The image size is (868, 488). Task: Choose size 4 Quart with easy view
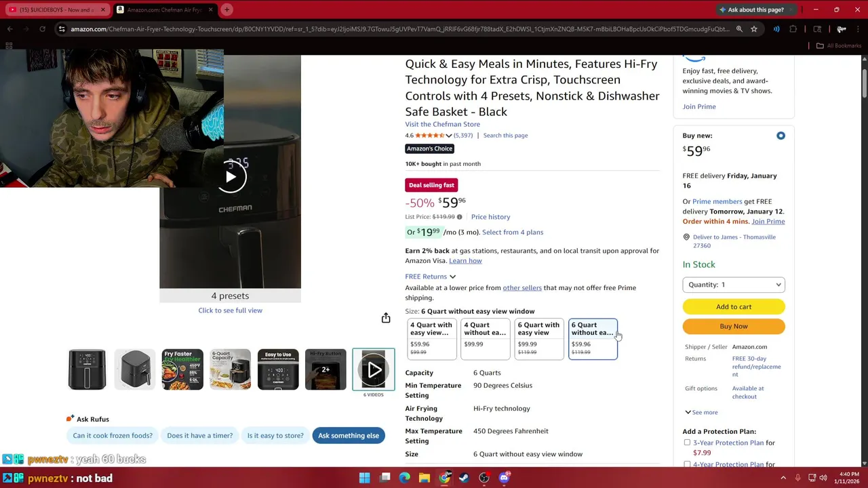tap(432, 339)
